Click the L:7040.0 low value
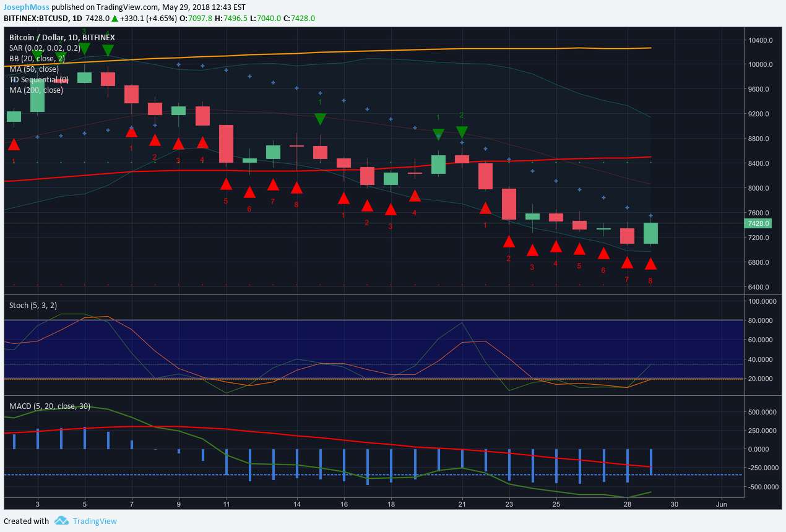The width and height of the screenshot is (786, 532). pos(266,19)
